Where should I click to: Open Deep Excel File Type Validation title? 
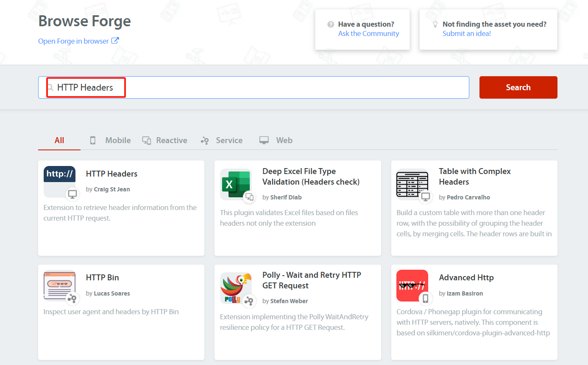311,177
